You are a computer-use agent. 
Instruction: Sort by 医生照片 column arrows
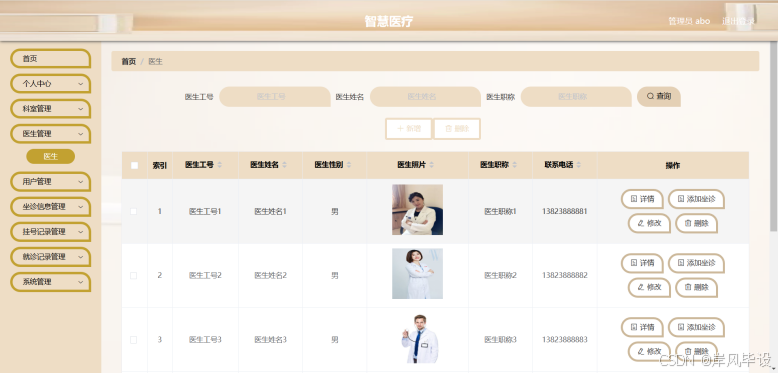(432, 165)
